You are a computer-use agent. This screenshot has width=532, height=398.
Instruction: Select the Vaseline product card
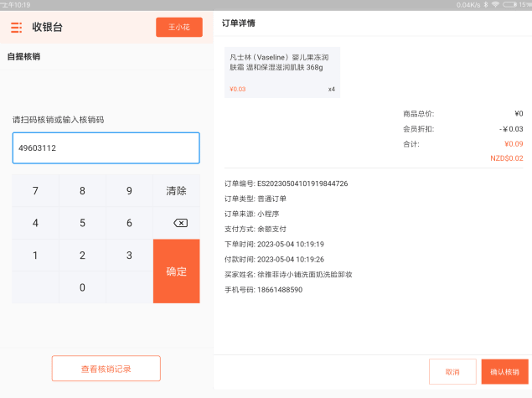point(282,72)
